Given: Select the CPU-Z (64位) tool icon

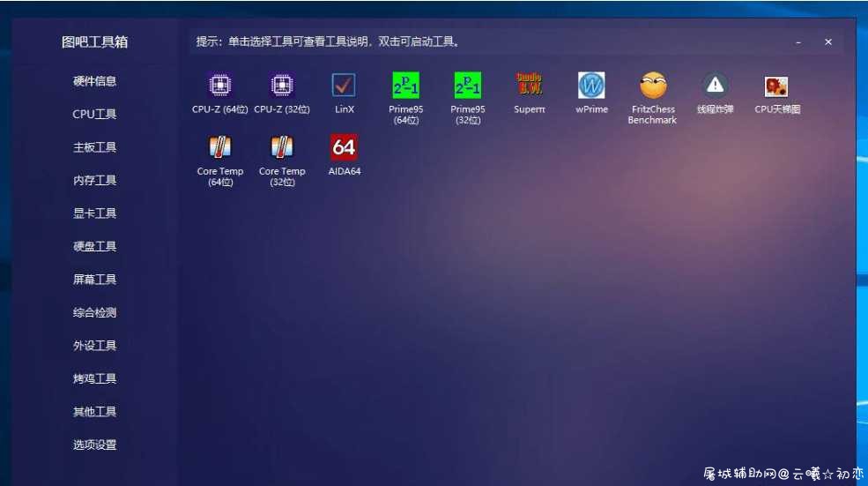Looking at the screenshot, I should coord(219,86).
